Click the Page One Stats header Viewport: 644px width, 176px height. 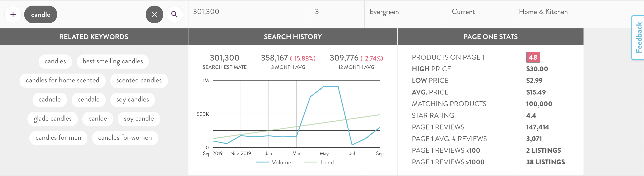coord(490,37)
